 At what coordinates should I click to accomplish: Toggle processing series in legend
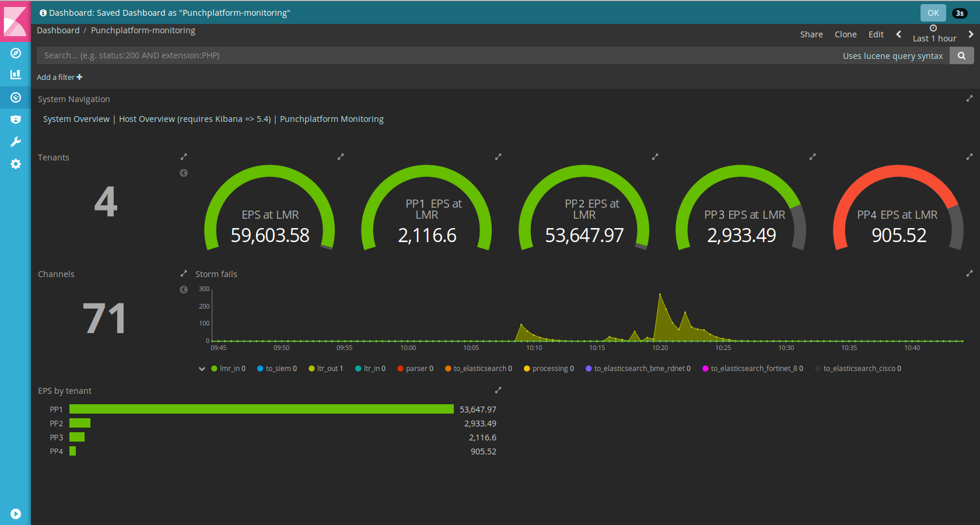click(549, 369)
